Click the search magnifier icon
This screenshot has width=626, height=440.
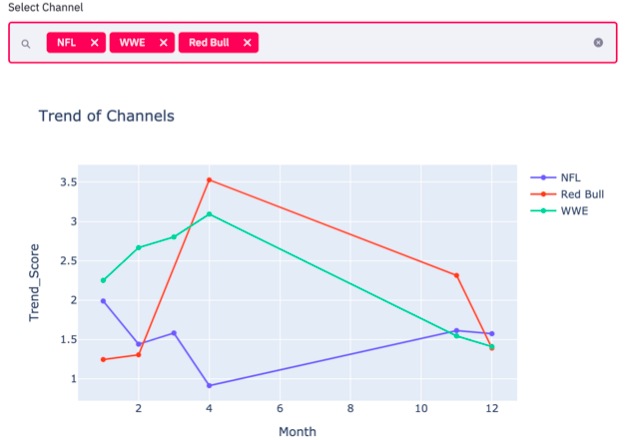click(26, 44)
